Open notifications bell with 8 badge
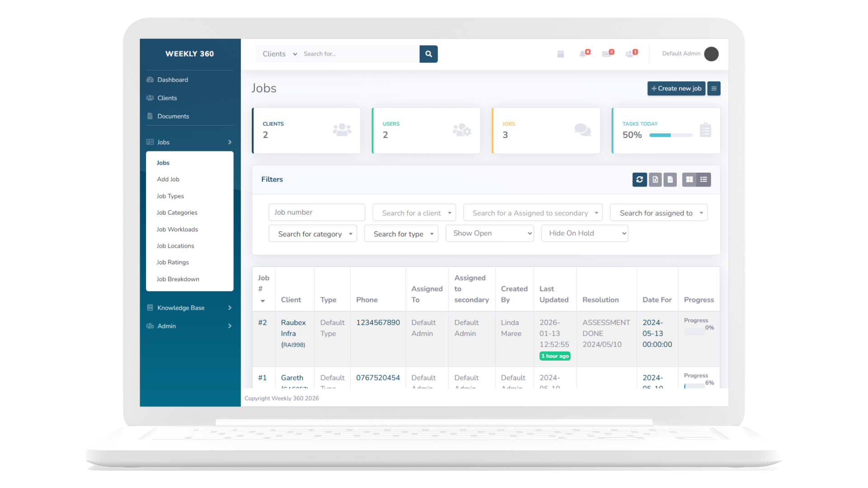The width and height of the screenshot is (868, 488). 583,54
